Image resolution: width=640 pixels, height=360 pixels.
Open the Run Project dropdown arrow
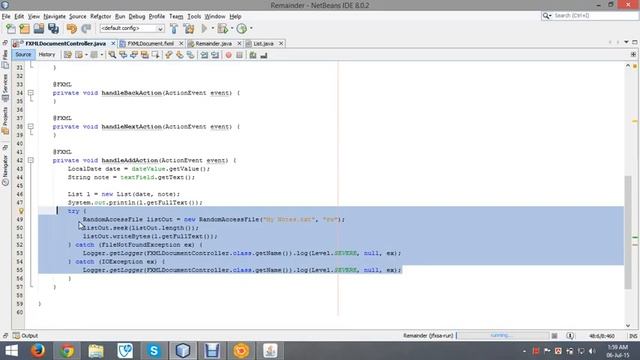212,29
